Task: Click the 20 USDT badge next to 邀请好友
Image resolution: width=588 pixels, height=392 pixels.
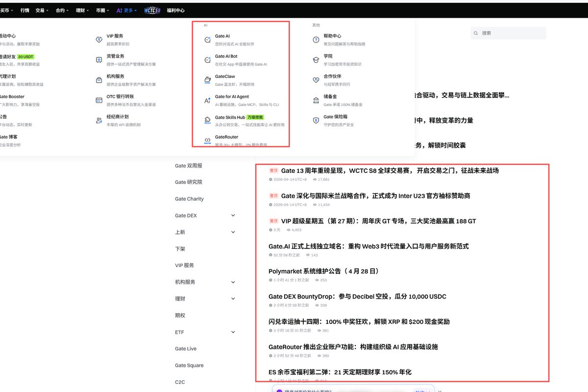Action: tap(26, 56)
